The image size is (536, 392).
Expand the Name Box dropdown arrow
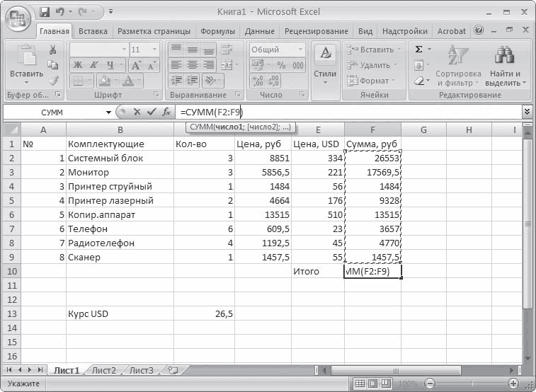coord(108,112)
